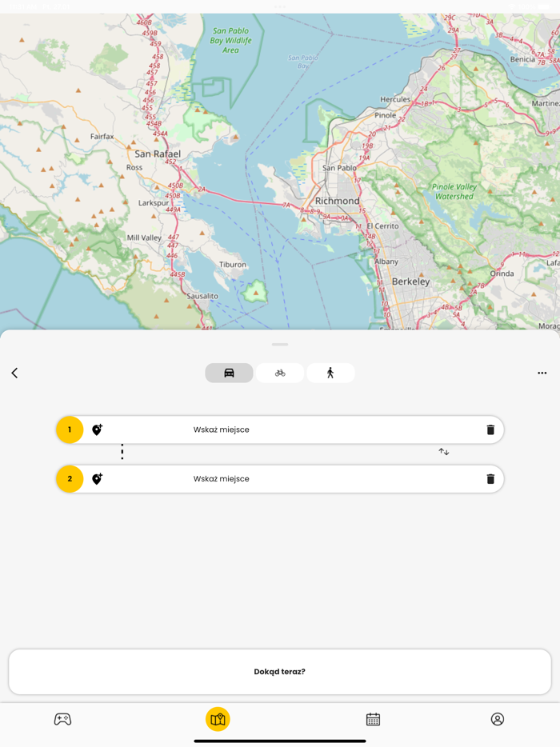Open the user profile tab
560x747 pixels.
click(498, 719)
